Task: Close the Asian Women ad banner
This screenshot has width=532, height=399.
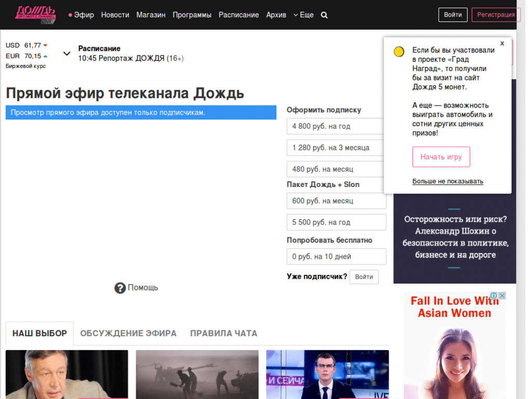Action: pos(502,296)
